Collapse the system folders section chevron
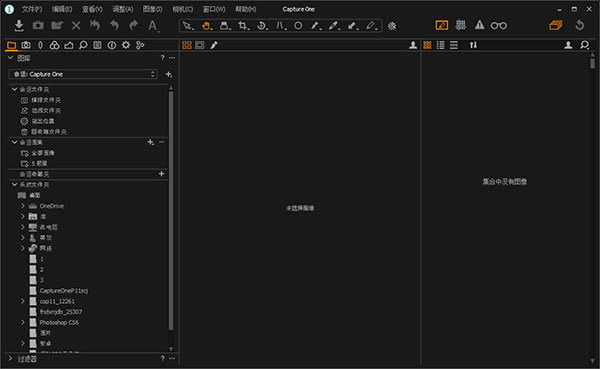The image size is (600, 369). [x=15, y=184]
